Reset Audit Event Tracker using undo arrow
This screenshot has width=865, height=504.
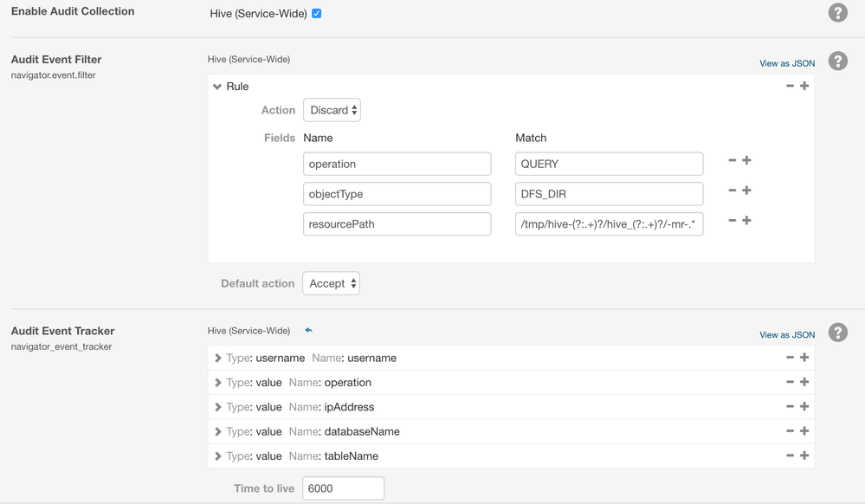[308, 331]
